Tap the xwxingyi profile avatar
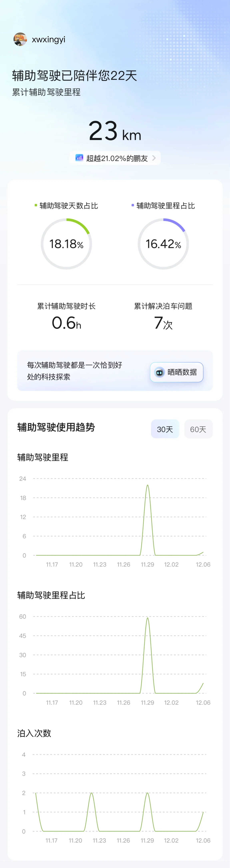Viewport: 230px width, 868px height. (x=20, y=39)
